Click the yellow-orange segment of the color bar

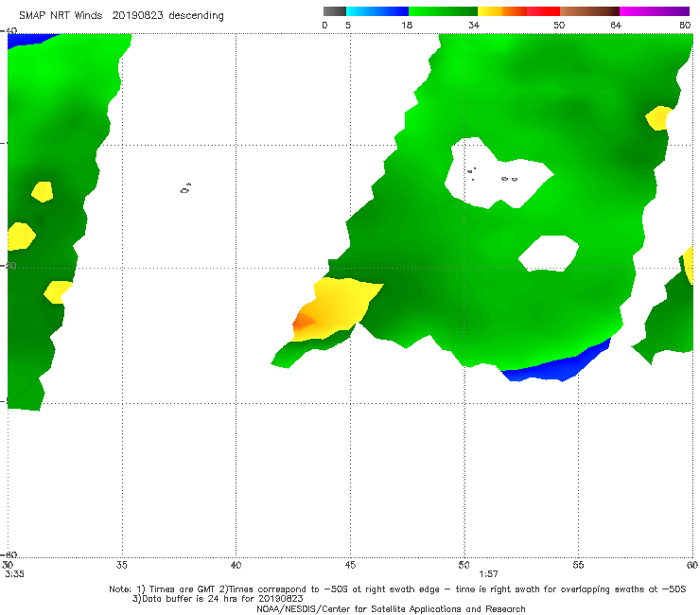point(501,11)
